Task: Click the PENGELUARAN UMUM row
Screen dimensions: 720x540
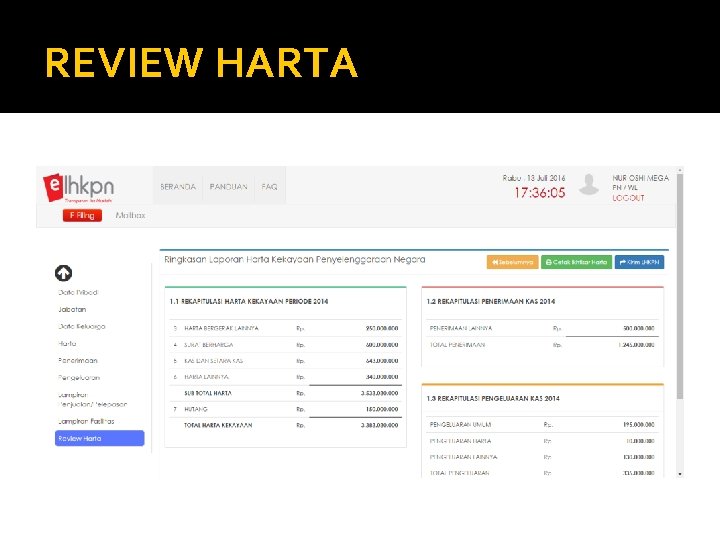Action: [542, 425]
